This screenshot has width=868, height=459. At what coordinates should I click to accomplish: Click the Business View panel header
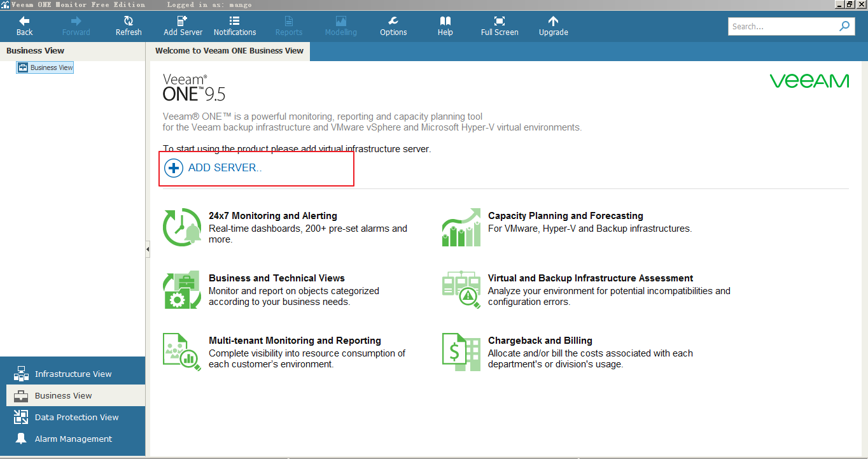(73, 51)
